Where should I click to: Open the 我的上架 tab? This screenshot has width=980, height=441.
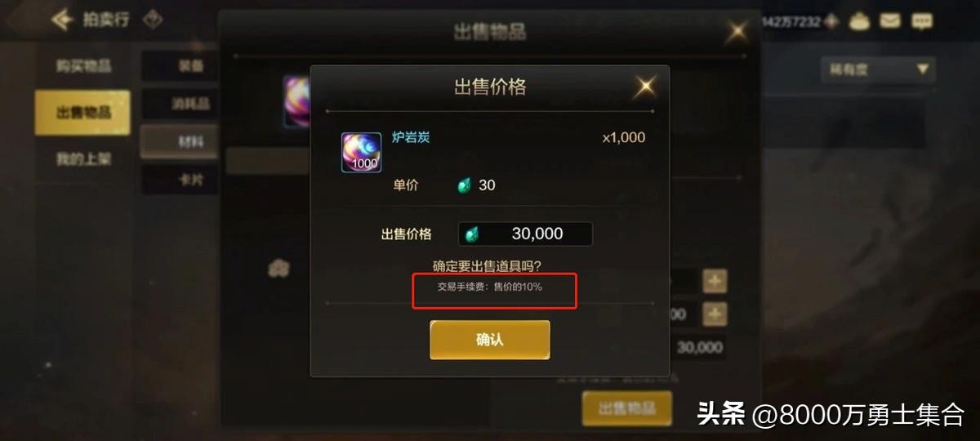pyautogui.click(x=82, y=159)
